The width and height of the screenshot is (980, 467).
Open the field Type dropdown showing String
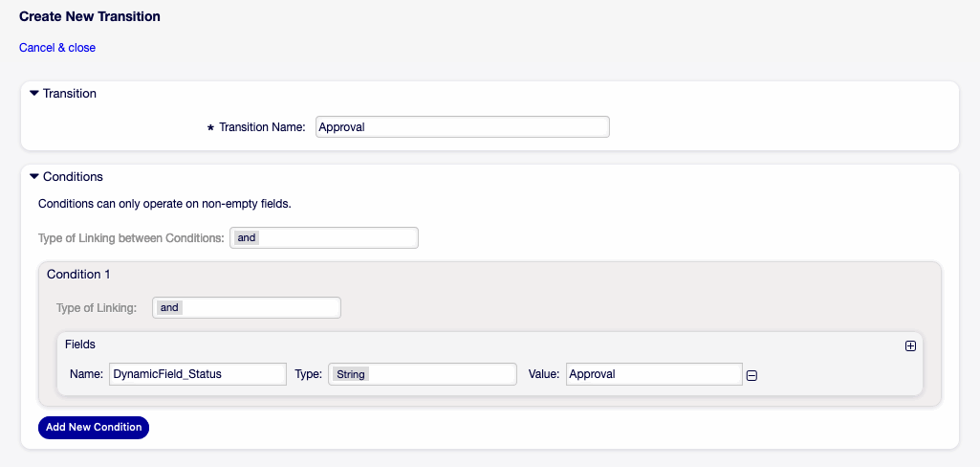click(x=423, y=374)
